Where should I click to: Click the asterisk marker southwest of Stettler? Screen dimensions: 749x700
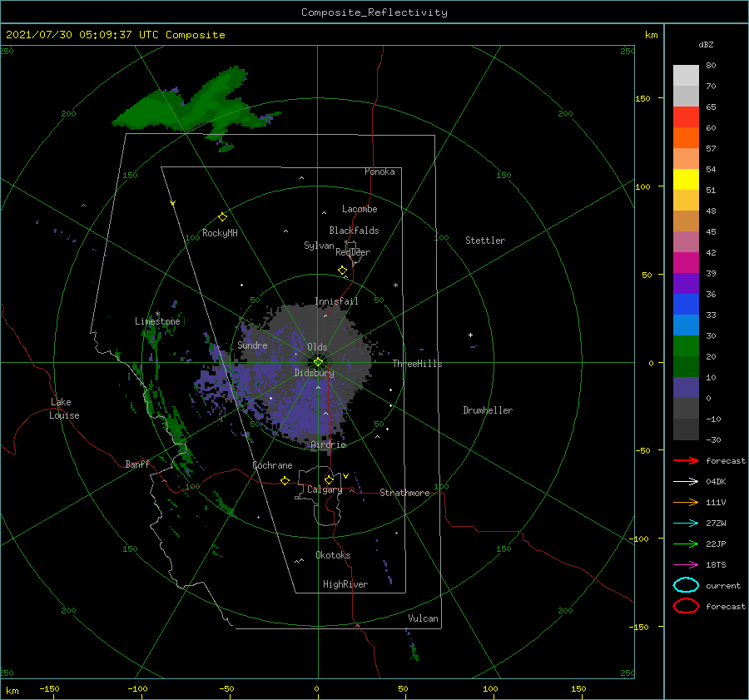tap(395, 285)
